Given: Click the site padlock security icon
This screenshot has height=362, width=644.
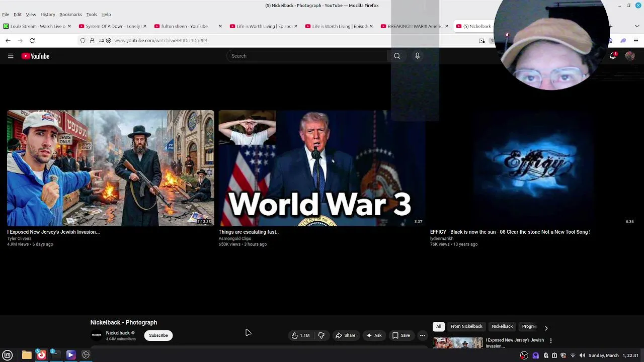Looking at the screenshot, I should [x=92, y=40].
